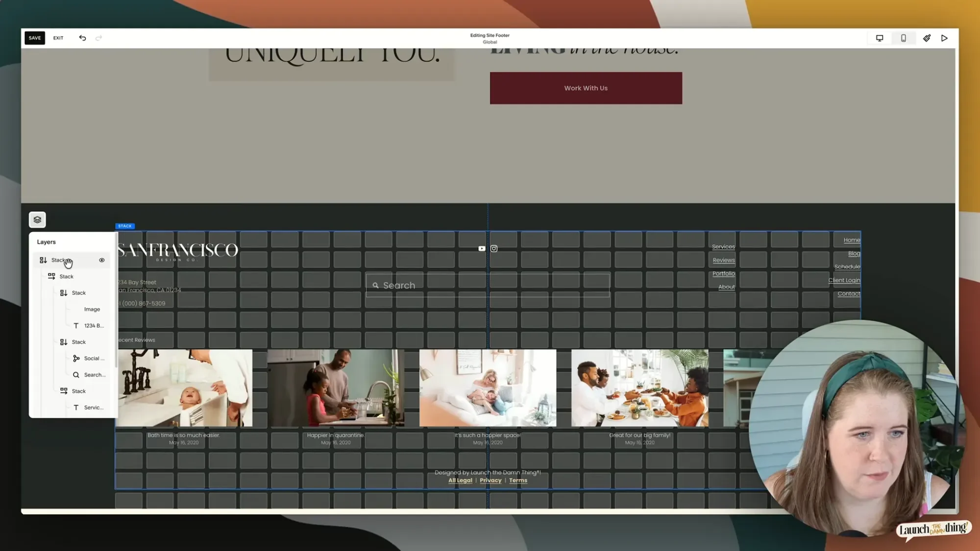Select the big family dinner review photo
Screen dimensions: 980x551
tap(639, 388)
